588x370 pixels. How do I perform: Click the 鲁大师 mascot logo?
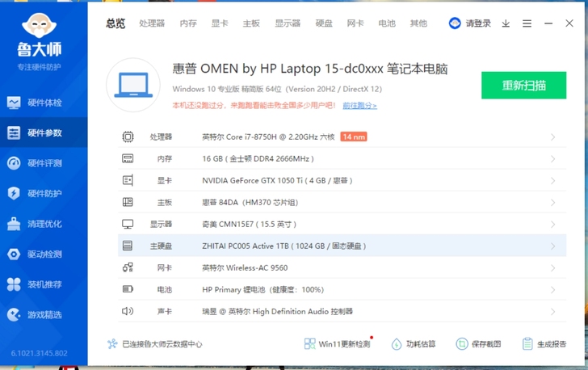coord(39,25)
